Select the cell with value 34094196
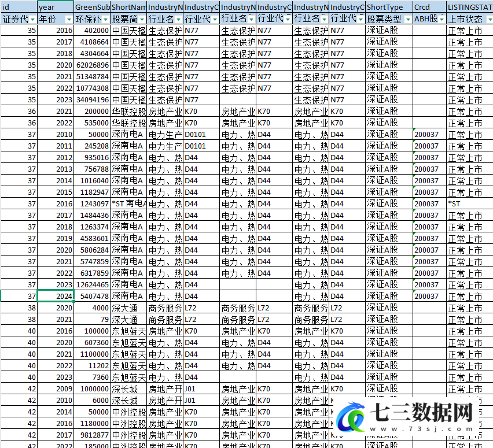This screenshot has height=448, width=493. click(x=92, y=100)
